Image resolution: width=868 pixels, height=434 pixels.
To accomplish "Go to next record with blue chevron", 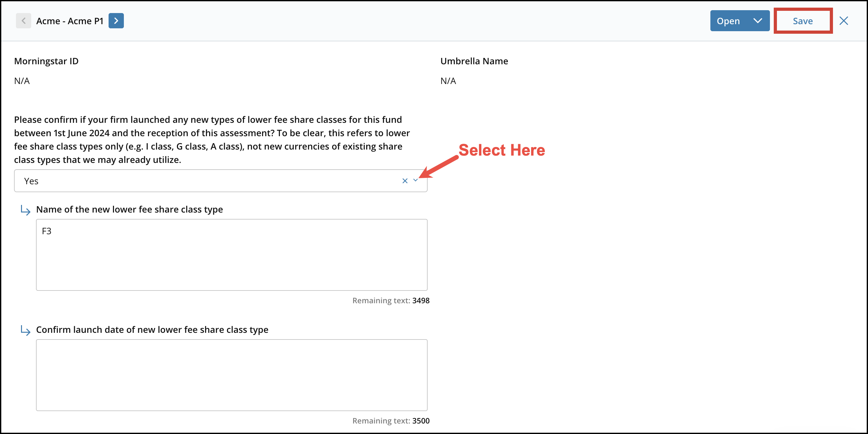I will point(116,21).
